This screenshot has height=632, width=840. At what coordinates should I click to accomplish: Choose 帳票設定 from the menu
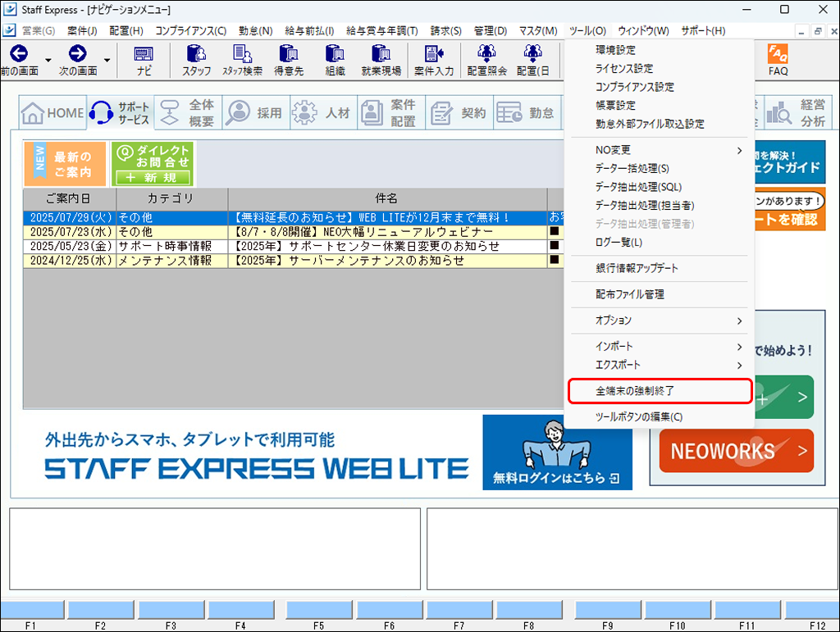coord(659,106)
